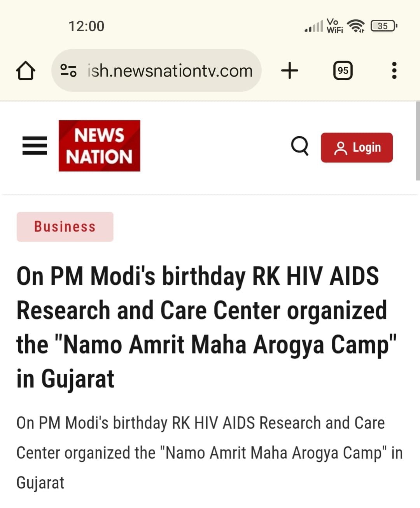Tap the Wi-Fi status icon
Image resolution: width=420 pixels, height=508 pixels.
tap(356, 26)
